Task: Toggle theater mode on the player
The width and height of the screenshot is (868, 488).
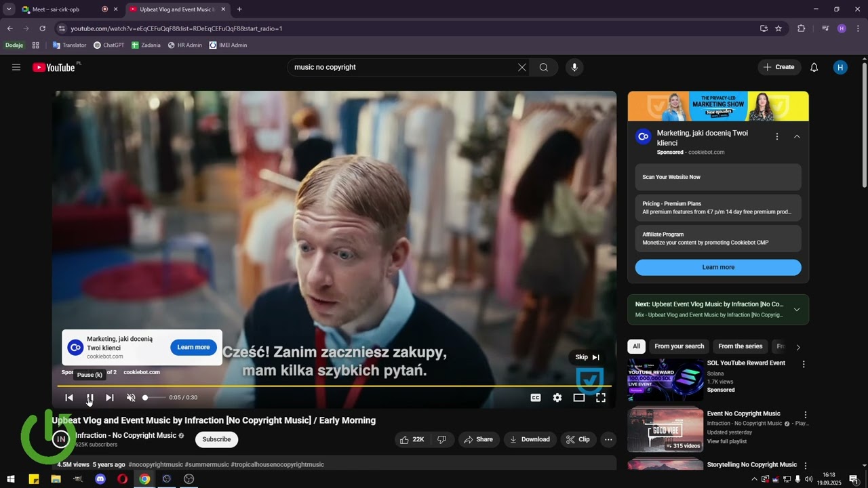Action: (579, 398)
